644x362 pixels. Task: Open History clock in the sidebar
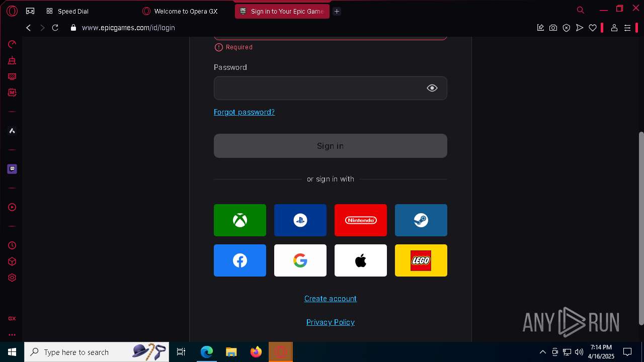pyautogui.click(x=12, y=245)
